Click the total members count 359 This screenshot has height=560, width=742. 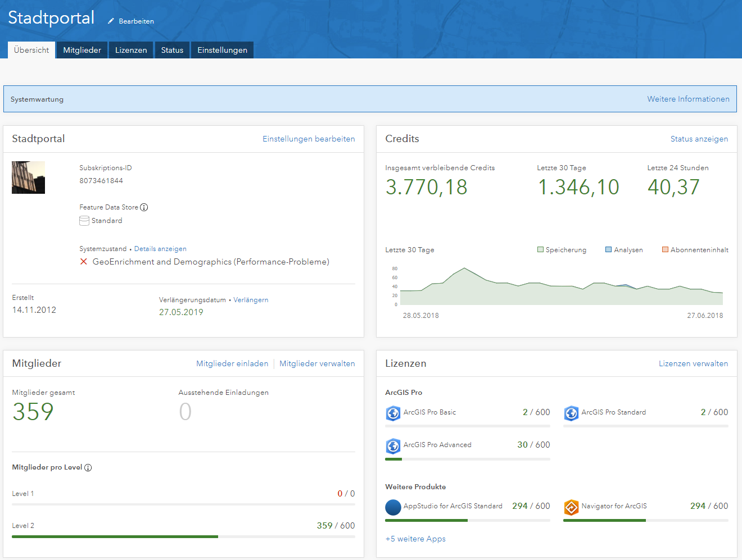click(33, 412)
